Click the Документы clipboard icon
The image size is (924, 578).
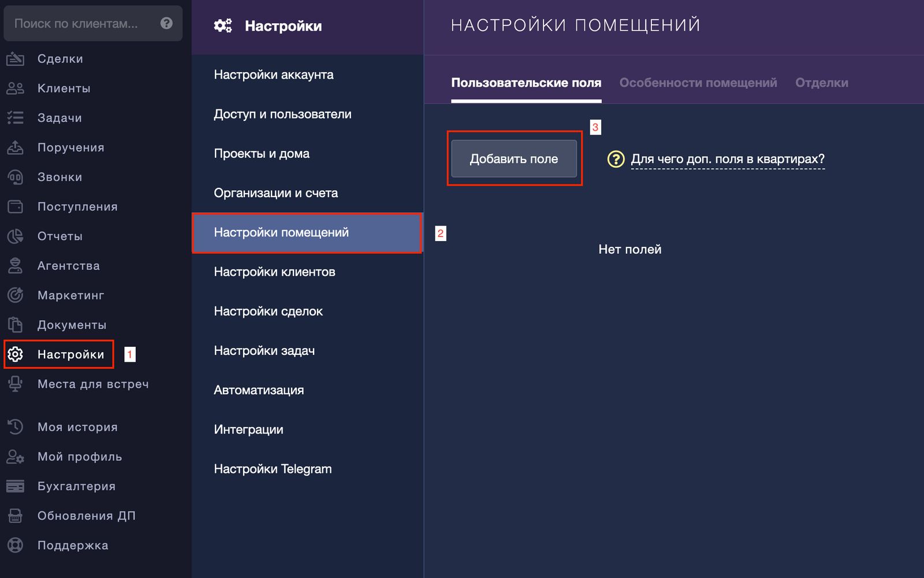[16, 325]
